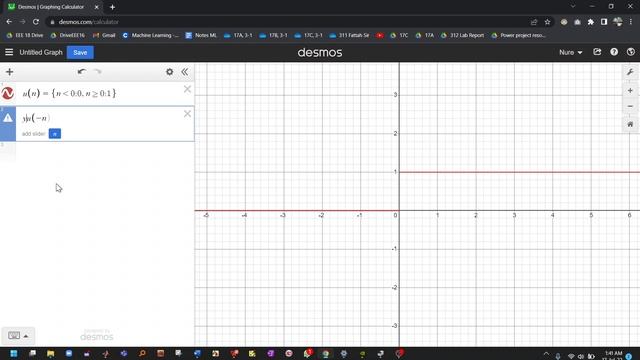
Task: Click the Untitled Graph title
Action: (x=41, y=52)
